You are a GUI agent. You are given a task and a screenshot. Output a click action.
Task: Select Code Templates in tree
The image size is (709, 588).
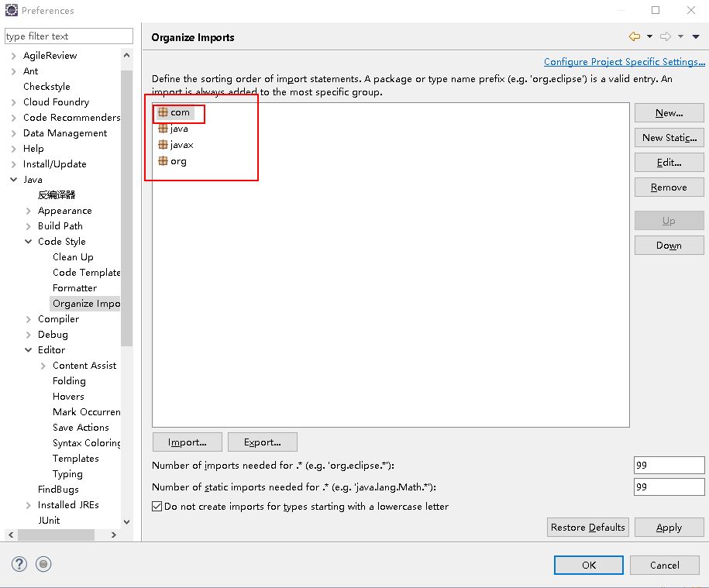coord(86,273)
